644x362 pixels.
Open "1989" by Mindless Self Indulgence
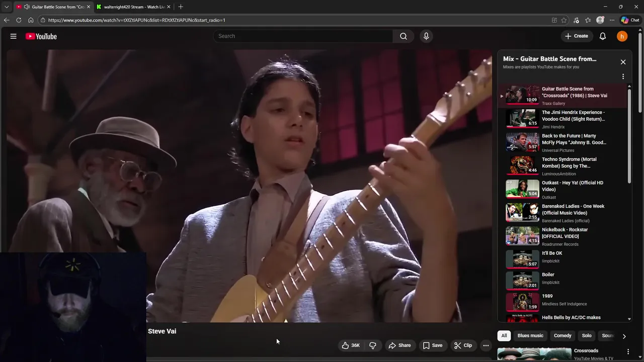563,302
